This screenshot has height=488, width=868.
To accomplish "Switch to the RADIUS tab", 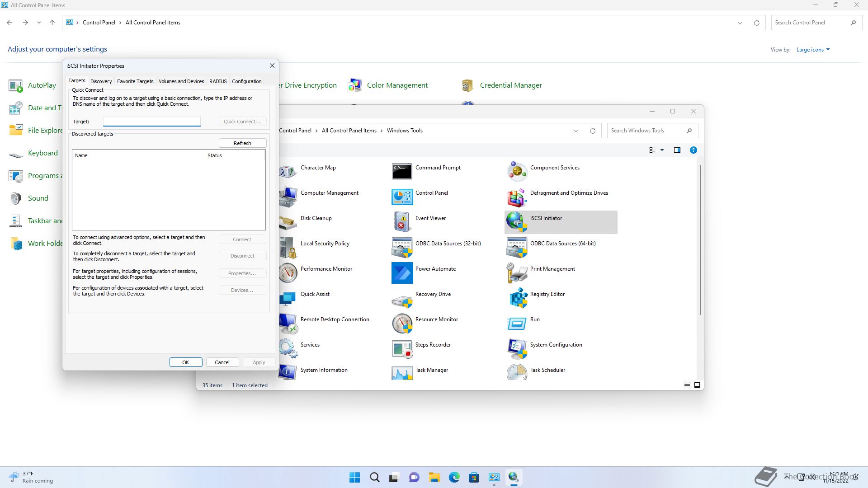I will pos(218,81).
